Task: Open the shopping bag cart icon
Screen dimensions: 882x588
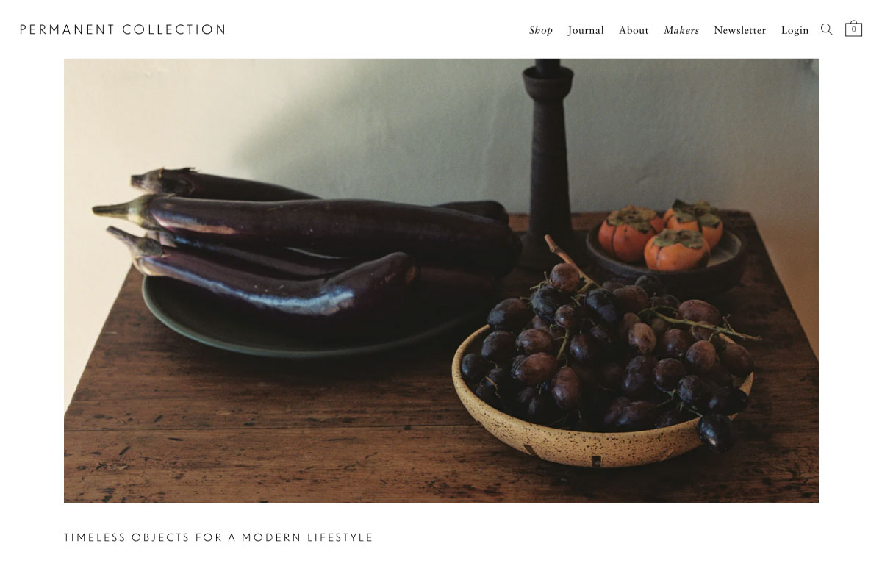Action: (853, 29)
